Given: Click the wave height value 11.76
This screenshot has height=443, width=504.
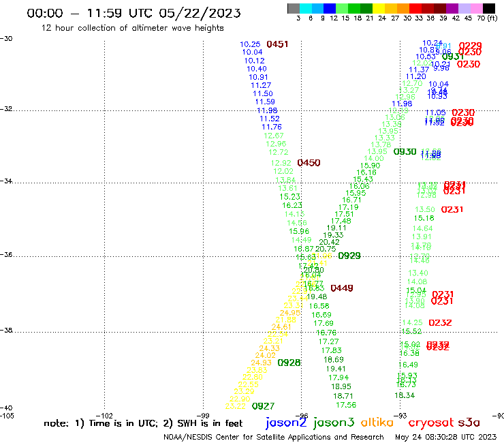Looking at the screenshot, I should (x=272, y=127).
